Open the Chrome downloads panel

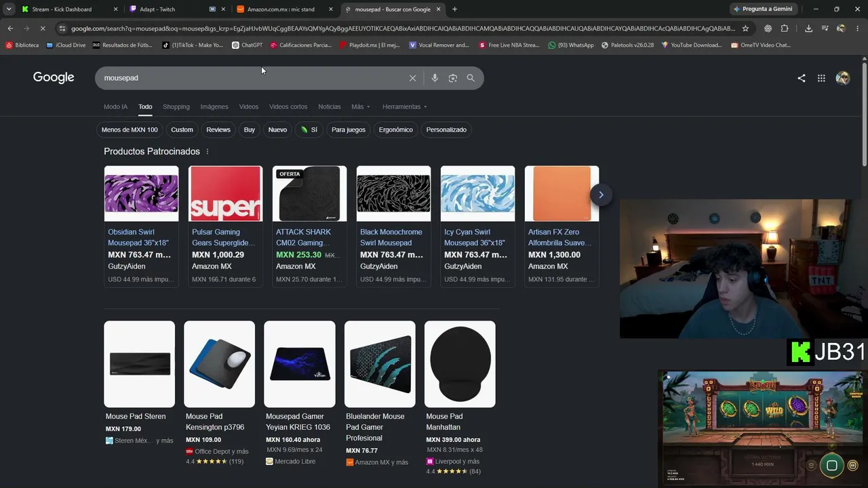point(808,28)
